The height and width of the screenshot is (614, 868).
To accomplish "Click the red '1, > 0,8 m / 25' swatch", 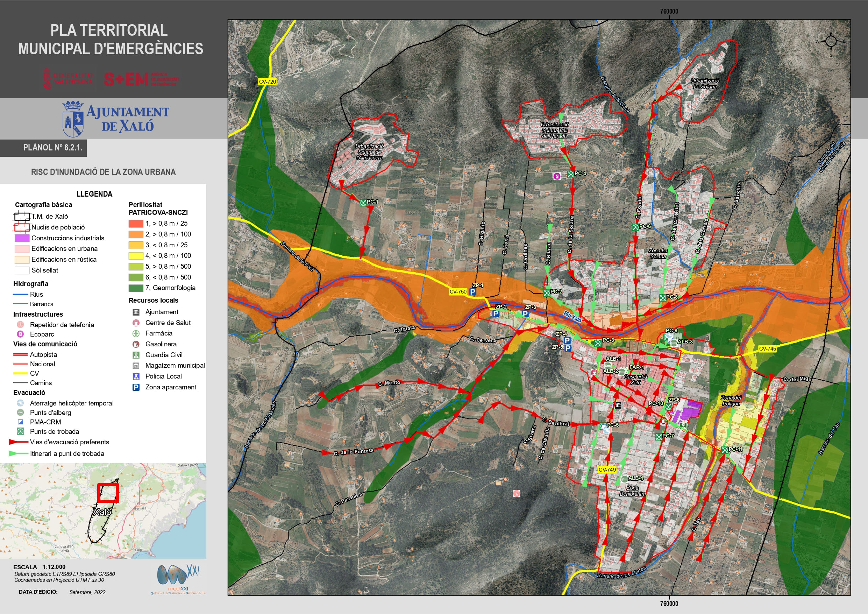I will coord(136,224).
